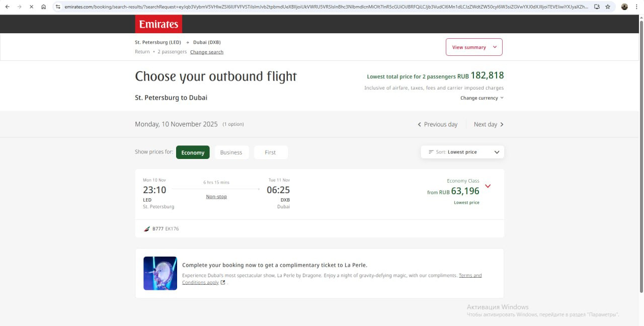Open browser home page icon

tap(44, 7)
